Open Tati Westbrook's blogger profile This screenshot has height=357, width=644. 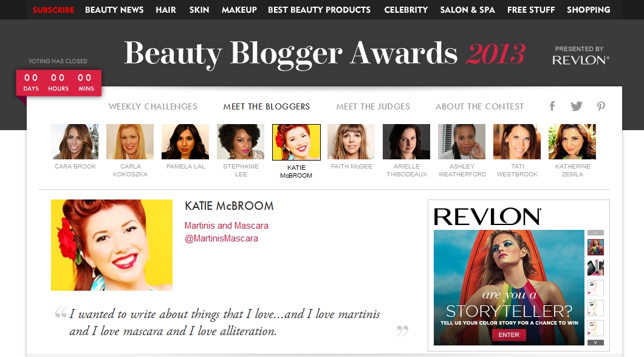click(x=517, y=142)
